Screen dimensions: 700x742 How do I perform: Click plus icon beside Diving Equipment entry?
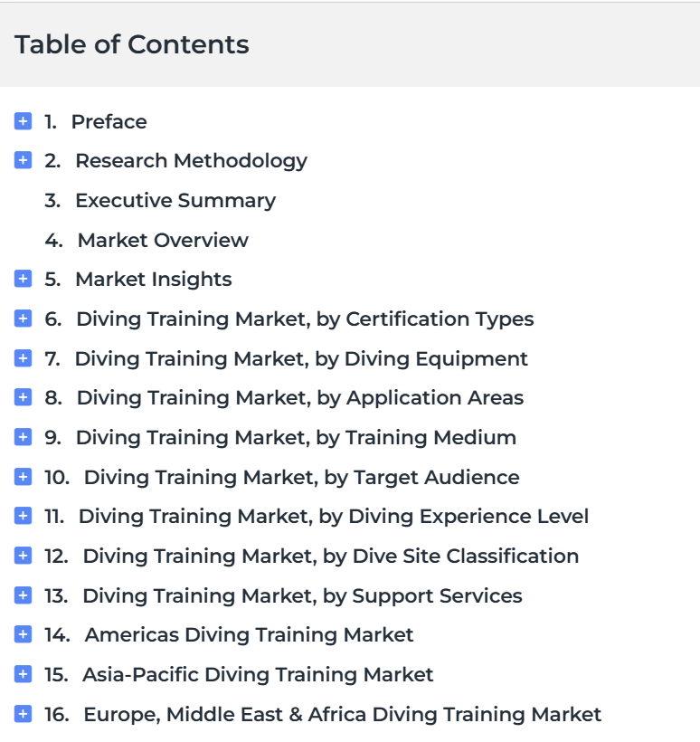tap(24, 359)
